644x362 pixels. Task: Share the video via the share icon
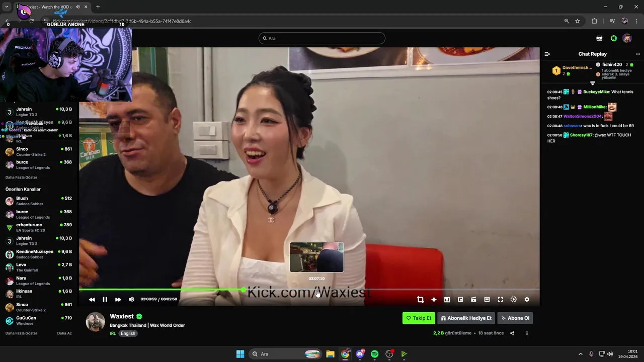512,333
